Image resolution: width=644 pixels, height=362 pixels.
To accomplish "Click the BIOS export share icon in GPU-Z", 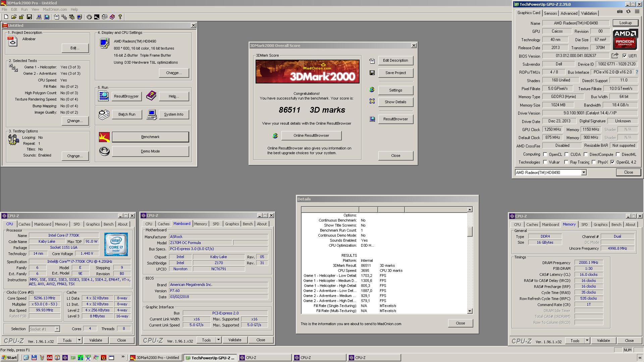I will tap(615, 56).
